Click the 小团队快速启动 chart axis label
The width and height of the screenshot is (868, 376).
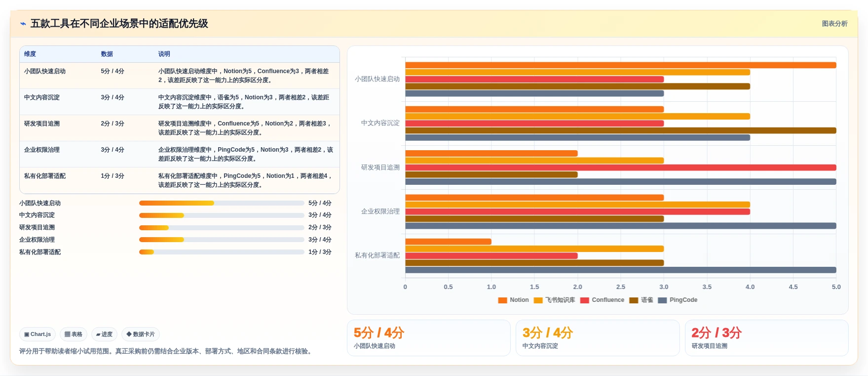pos(377,79)
